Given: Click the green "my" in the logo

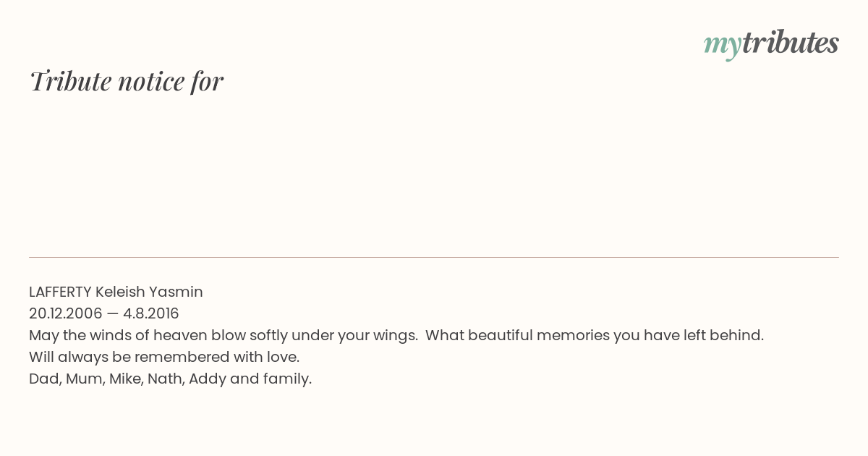Looking at the screenshot, I should [x=723, y=46].
